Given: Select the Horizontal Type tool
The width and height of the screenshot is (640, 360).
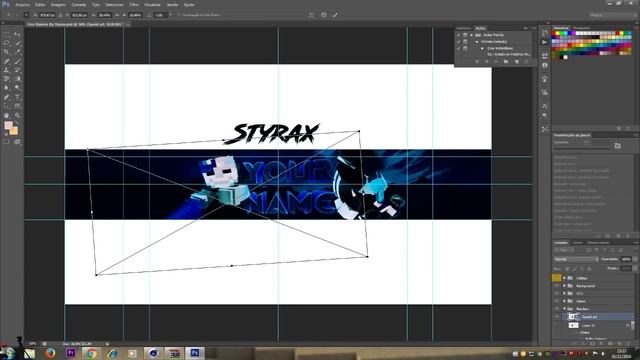Looking at the screenshot, I should [17, 97].
